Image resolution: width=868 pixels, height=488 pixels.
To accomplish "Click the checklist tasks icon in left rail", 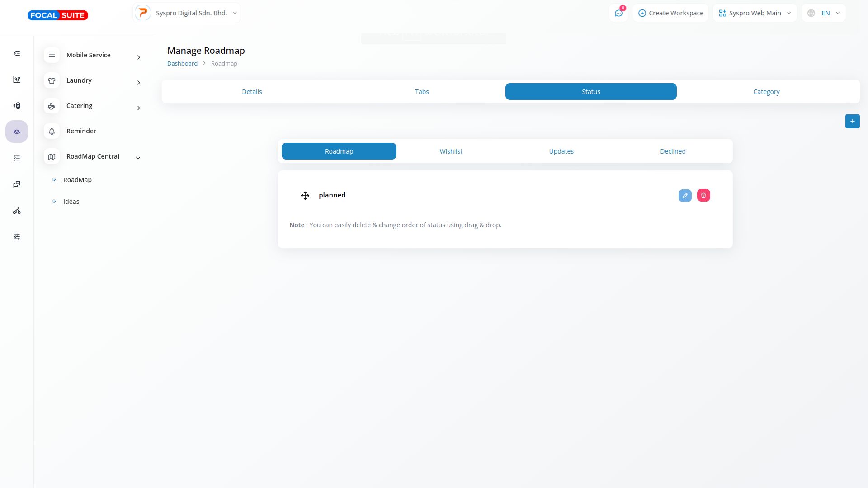I will 17,158.
